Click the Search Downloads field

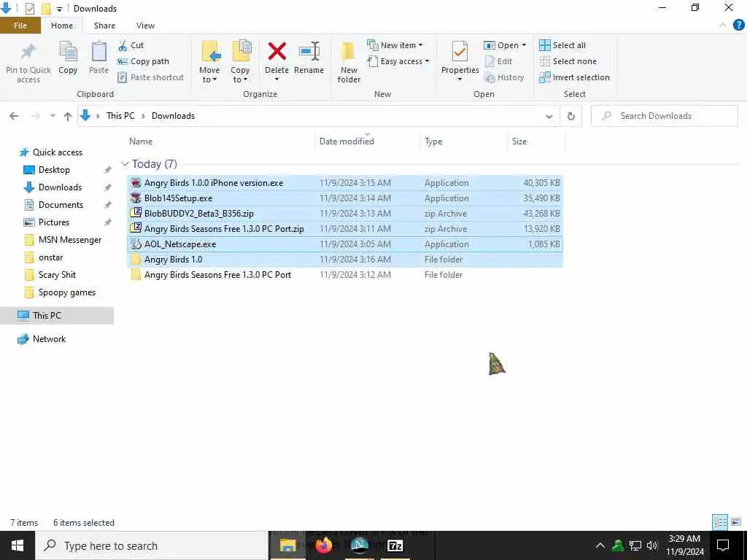[x=665, y=116]
